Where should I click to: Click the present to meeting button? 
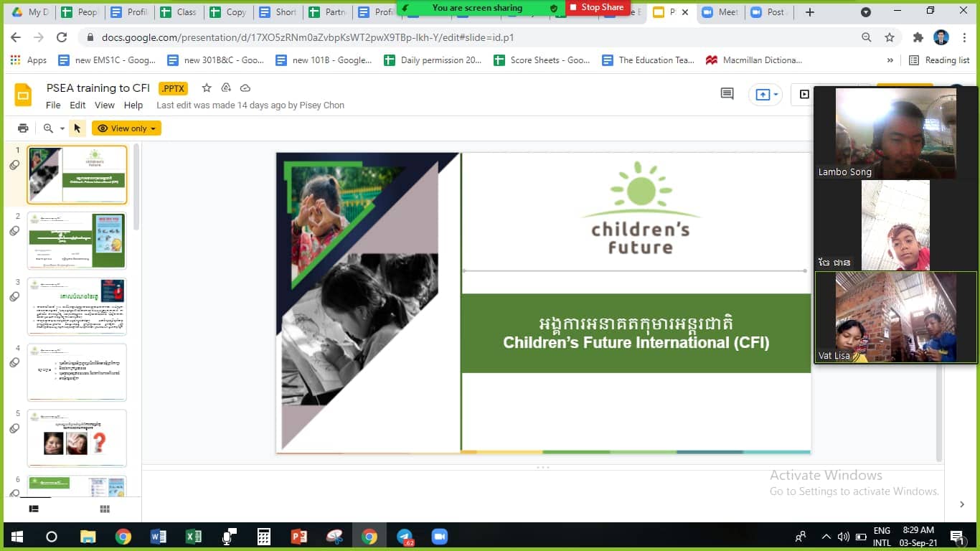[x=765, y=94]
